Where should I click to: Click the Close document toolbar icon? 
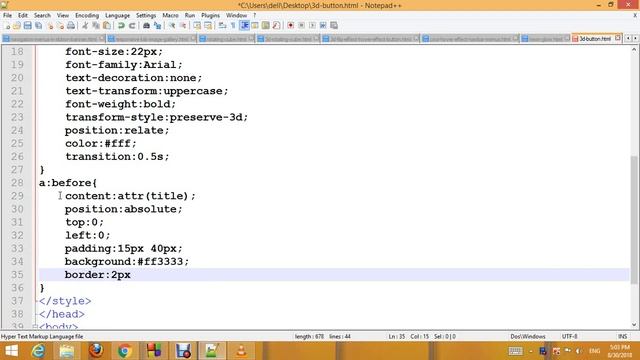pos(50,25)
